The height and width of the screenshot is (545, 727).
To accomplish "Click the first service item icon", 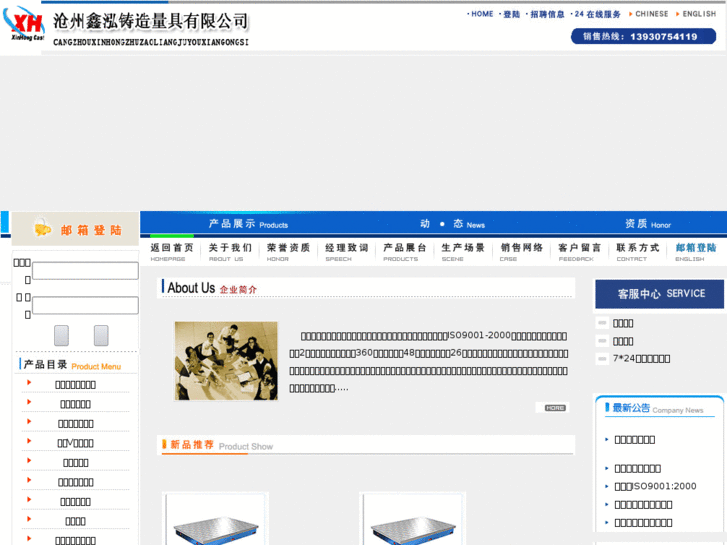I will tap(602, 323).
